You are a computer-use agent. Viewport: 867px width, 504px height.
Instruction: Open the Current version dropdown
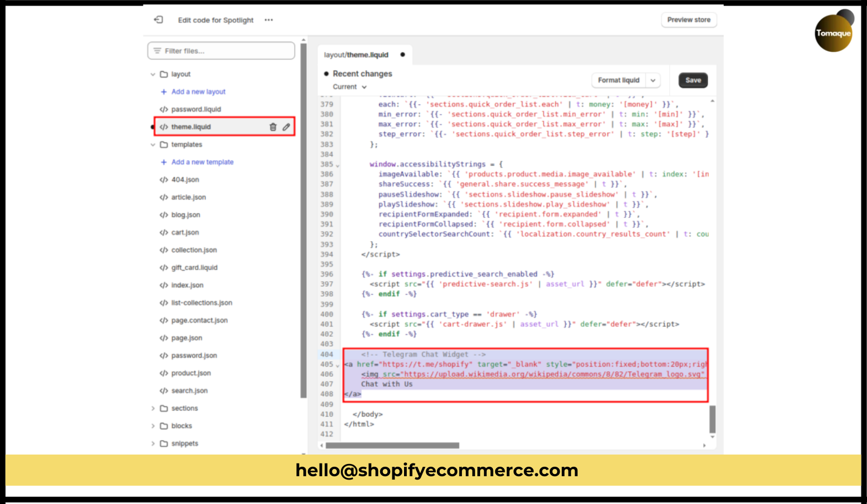pyautogui.click(x=350, y=87)
